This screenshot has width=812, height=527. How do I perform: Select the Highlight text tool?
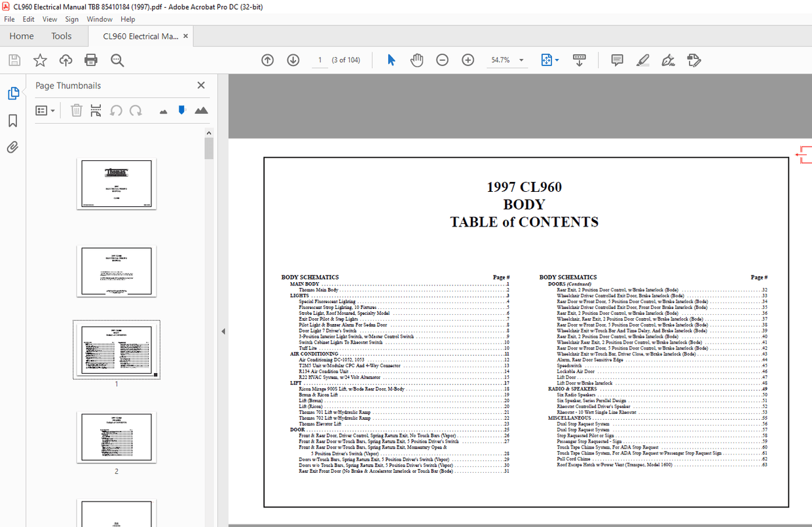[642, 60]
